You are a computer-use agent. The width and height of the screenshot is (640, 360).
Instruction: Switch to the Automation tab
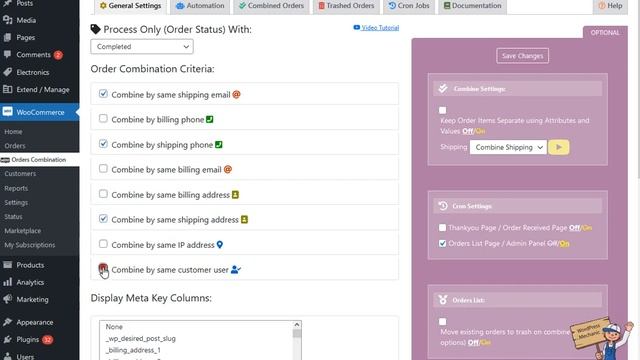click(200, 6)
